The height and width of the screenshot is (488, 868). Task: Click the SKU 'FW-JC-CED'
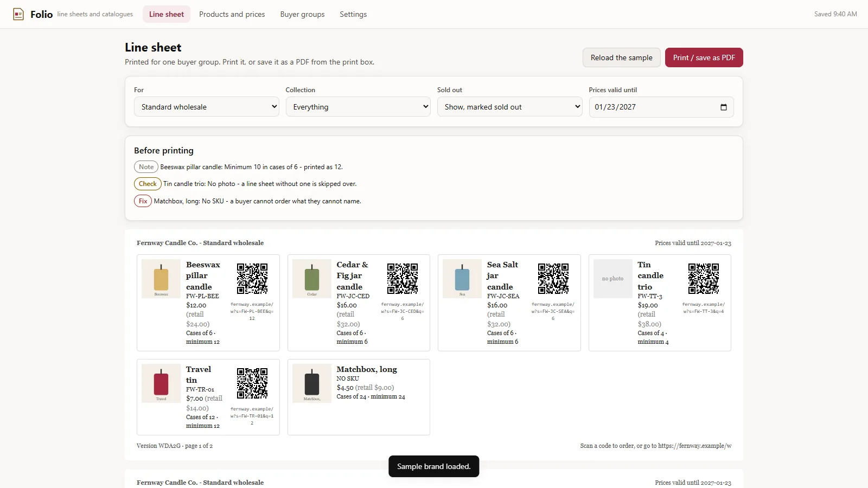point(353,296)
